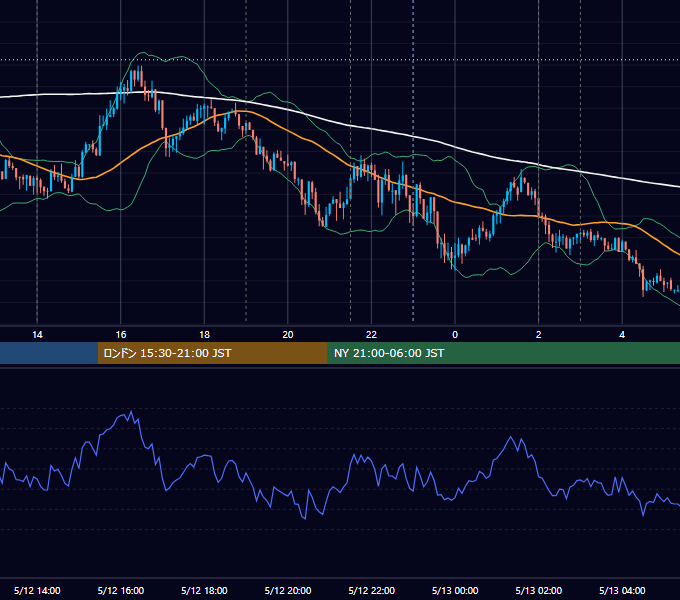Click the candlestick price peak after 16:00
The image size is (680, 600).
pyautogui.click(x=139, y=75)
